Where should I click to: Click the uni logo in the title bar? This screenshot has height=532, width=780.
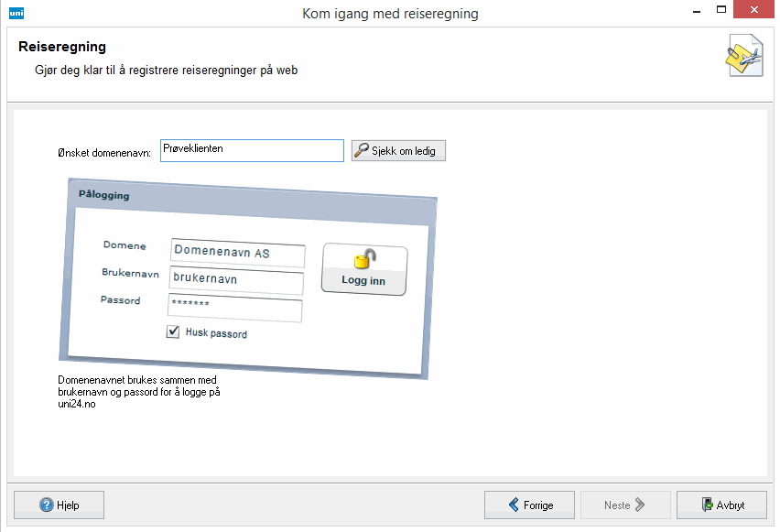(x=16, y=13)
